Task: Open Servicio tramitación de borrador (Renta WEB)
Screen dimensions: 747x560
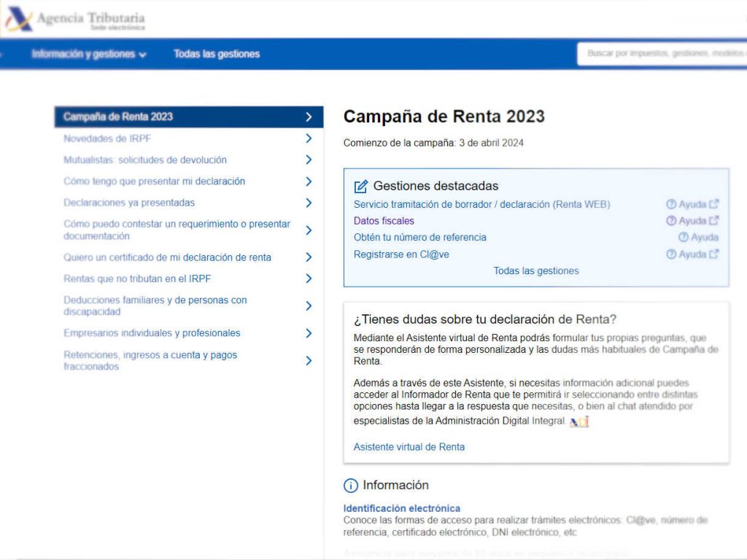Action: click(481, 205)
